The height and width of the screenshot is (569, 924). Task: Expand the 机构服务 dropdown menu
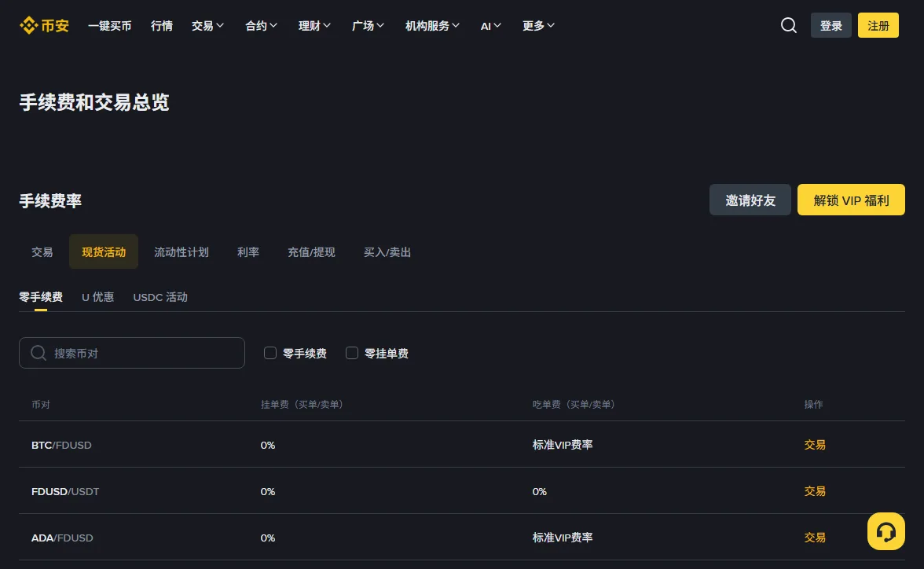[432, 26]
